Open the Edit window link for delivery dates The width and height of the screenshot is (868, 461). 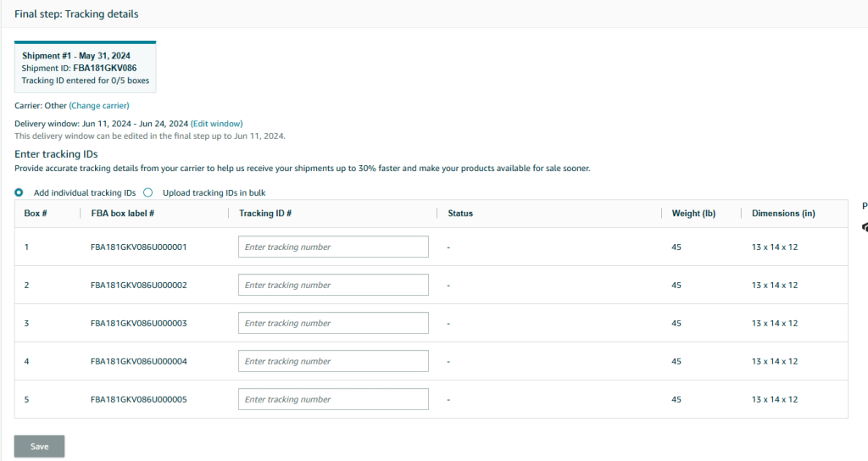coord(216,124)
